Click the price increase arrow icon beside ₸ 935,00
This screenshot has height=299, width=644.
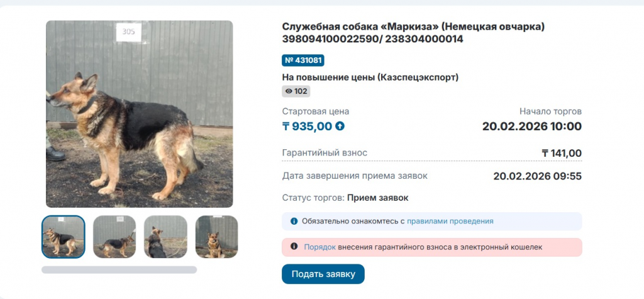(x=340, y=126)
